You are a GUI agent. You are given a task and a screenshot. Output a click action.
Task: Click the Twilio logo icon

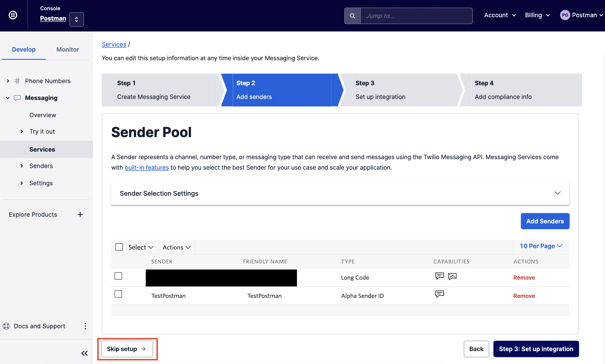coord(13,15)
